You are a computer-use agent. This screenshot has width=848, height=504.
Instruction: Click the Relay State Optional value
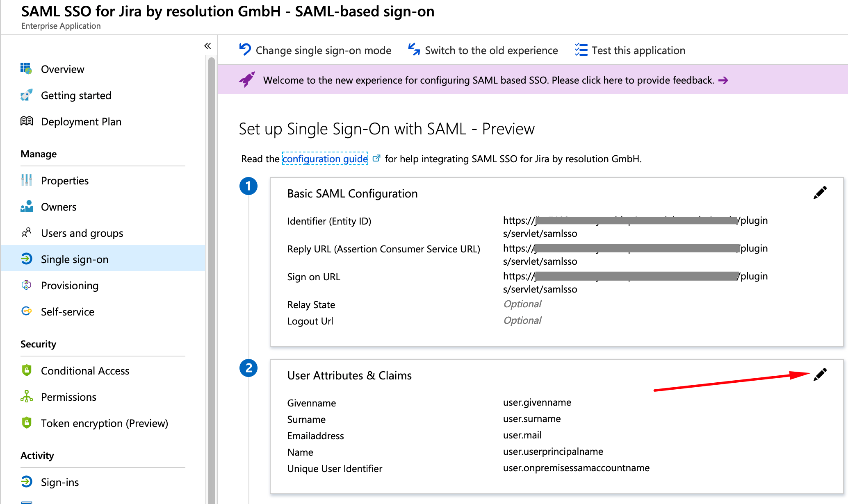(522, 304)
